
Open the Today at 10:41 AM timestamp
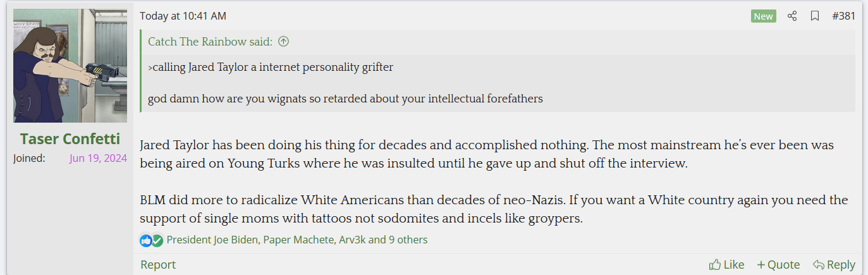click(183, 16)
